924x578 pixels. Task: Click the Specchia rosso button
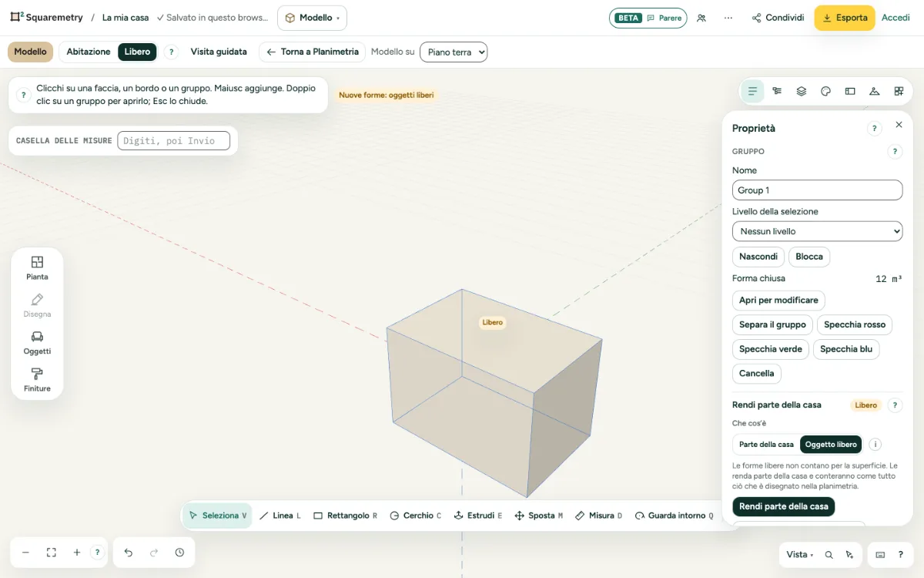coord(855,324)
